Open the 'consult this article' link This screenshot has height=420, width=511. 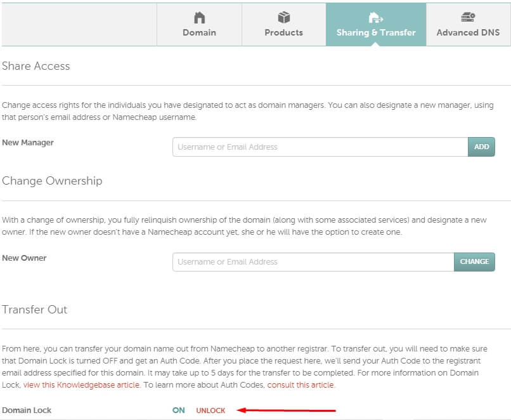pos(301,385)
